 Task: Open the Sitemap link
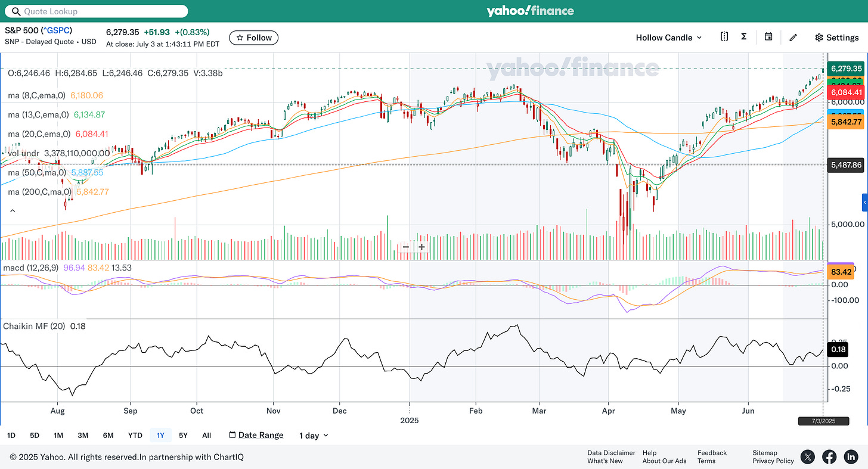[x=765, y=453]
